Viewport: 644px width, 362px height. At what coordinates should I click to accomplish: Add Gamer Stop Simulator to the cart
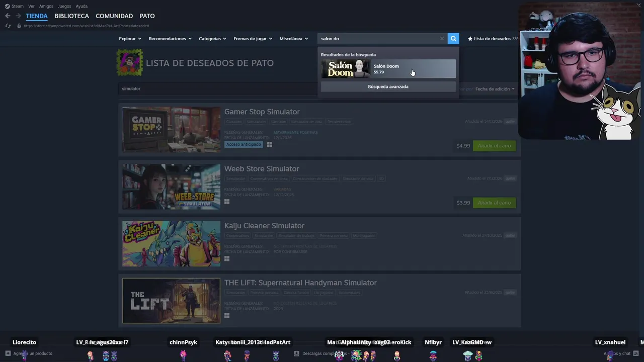coord(494,146)
